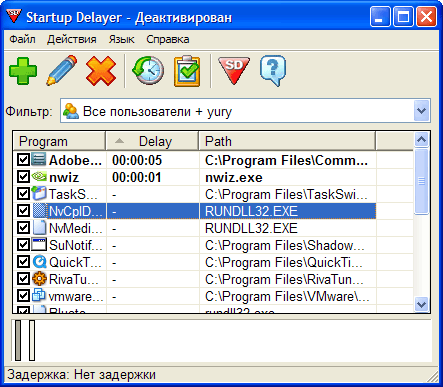Disable the NvMedi... startup entry

click(x=23, y=228)
